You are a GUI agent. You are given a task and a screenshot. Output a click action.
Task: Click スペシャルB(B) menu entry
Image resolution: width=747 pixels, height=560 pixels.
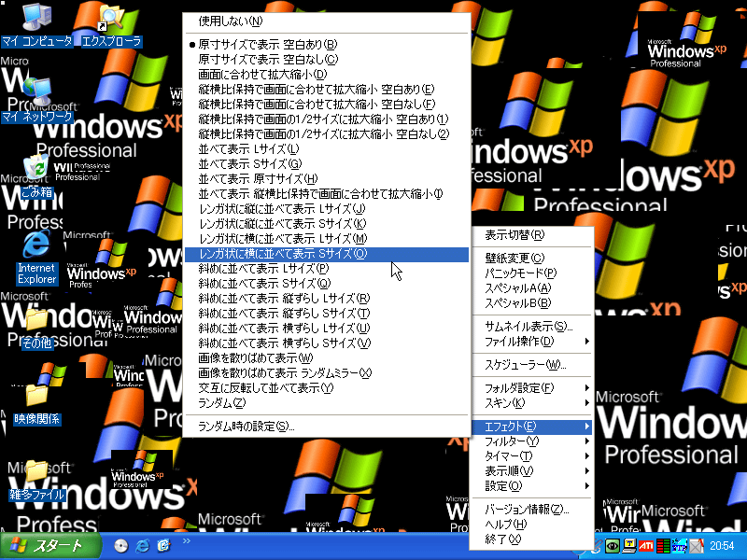point(532,302)
